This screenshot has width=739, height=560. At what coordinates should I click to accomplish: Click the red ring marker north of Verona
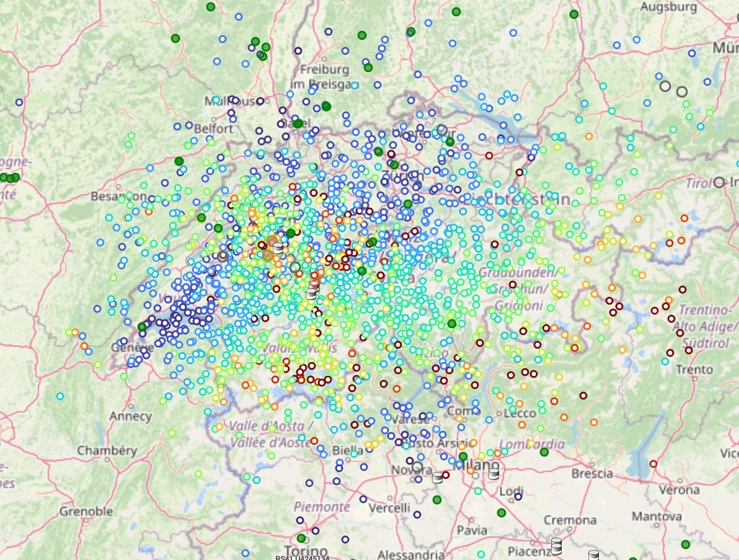click(653, 464)
